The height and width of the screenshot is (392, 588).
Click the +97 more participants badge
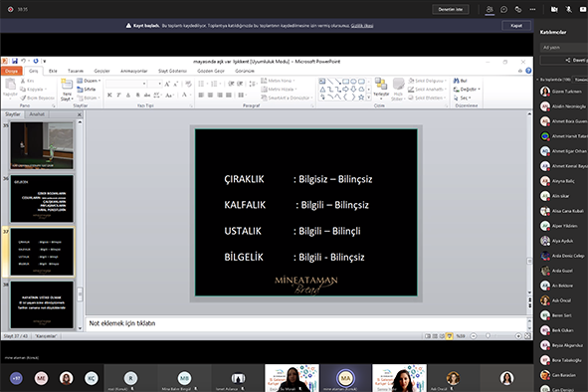pyautogui.click(x=16, y=378)
